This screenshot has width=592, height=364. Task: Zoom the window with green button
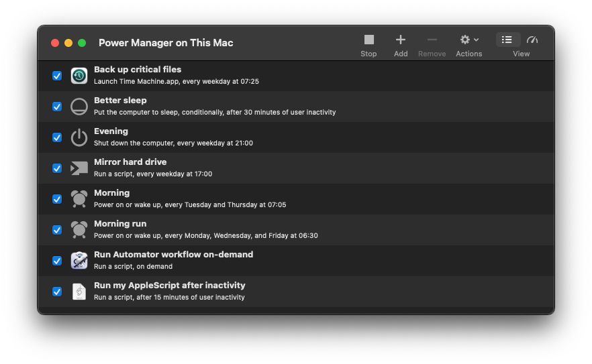coord(82,43)
